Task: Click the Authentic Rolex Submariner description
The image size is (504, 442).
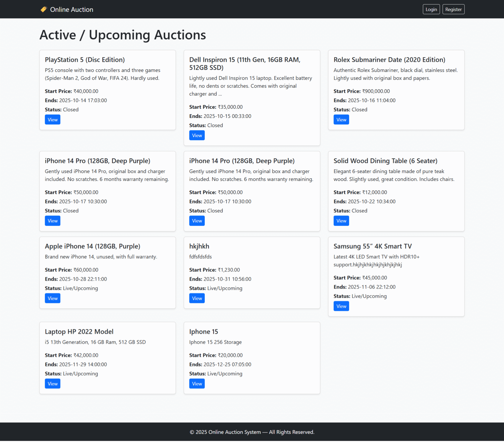Action: tap(396, 74)
